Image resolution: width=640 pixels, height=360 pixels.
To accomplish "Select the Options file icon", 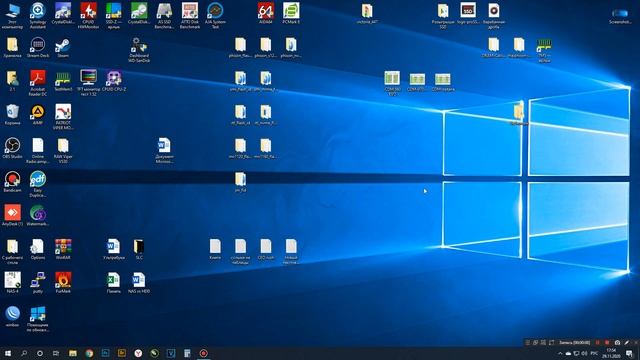I will (38, 249).
